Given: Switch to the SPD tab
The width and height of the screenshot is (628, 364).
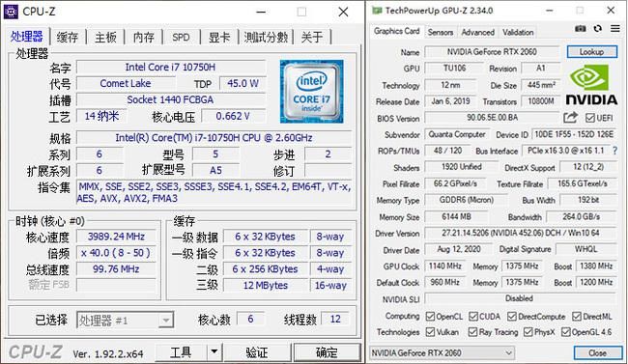Looking at the screenshot, I should point(181,38).
